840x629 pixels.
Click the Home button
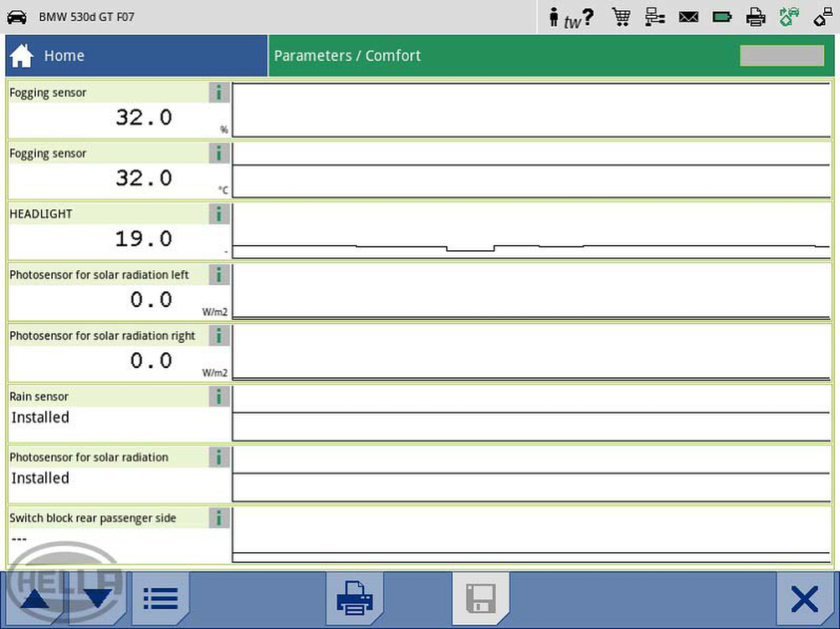click(49, 56)
